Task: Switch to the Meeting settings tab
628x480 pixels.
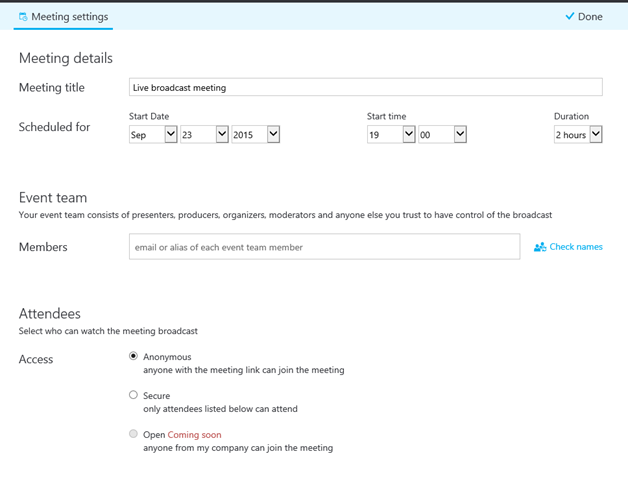Action: pyautogui.click(x=63, y=17)
